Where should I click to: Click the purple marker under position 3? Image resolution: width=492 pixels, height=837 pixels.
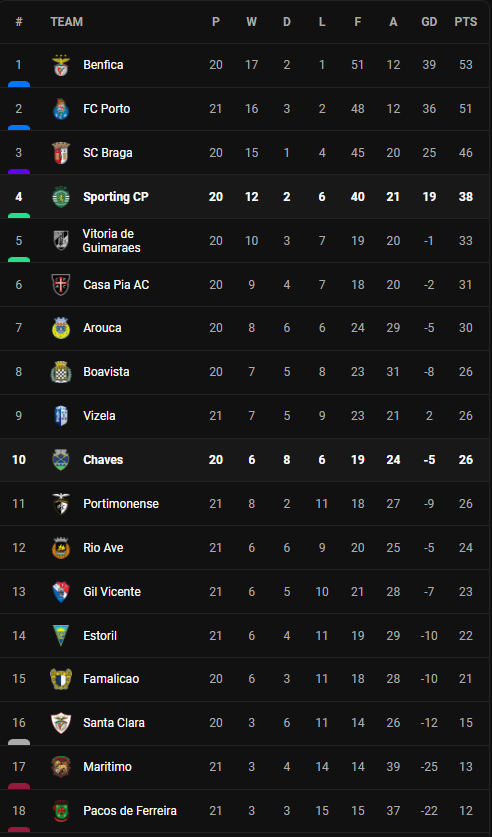click(19, 172)
